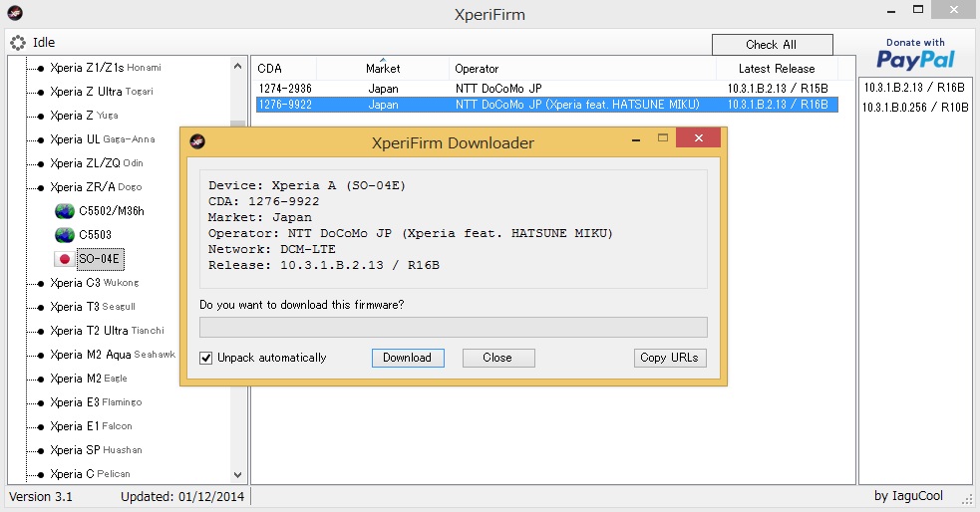Click the device tree scroll down arrow
This screenshot has width=980, height=512.
(x=237, y=474)
